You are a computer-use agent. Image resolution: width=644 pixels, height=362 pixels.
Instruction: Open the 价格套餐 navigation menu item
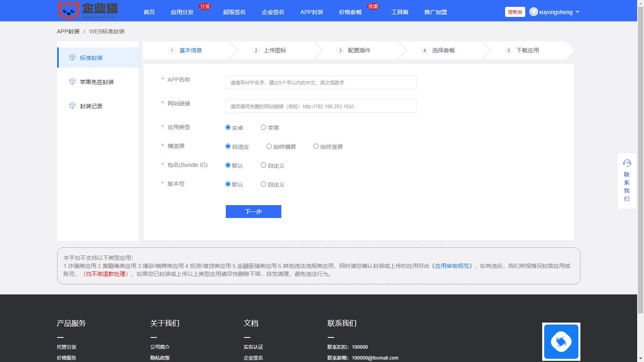[350, 12]
